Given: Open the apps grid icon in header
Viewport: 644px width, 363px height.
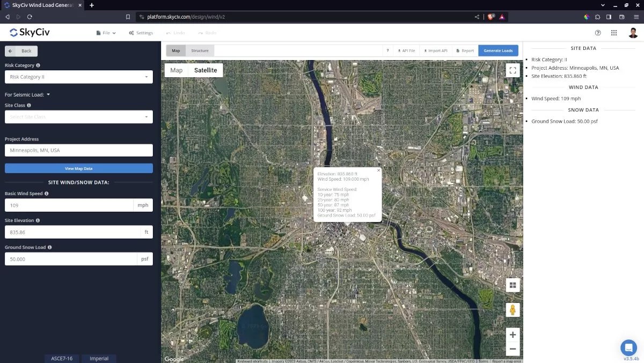Looking at the screenshot, I should coord(614,33).
